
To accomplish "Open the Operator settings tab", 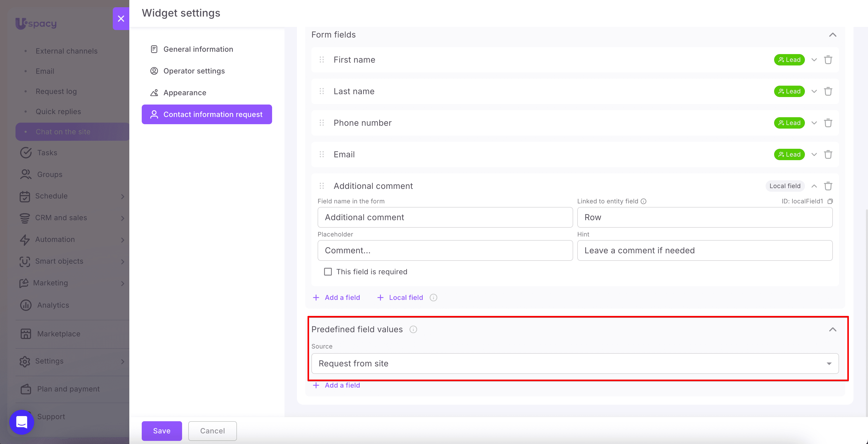I will coord(207,71).
